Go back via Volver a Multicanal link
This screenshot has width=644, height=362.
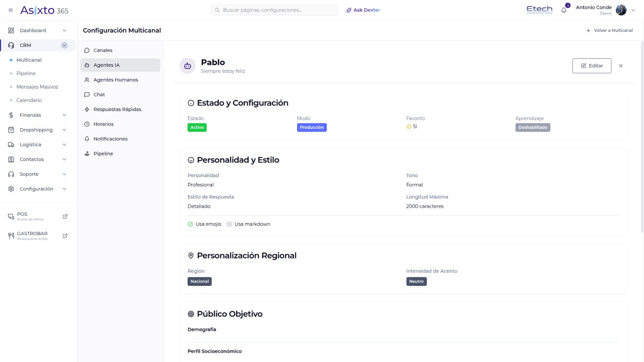[610, 31]
